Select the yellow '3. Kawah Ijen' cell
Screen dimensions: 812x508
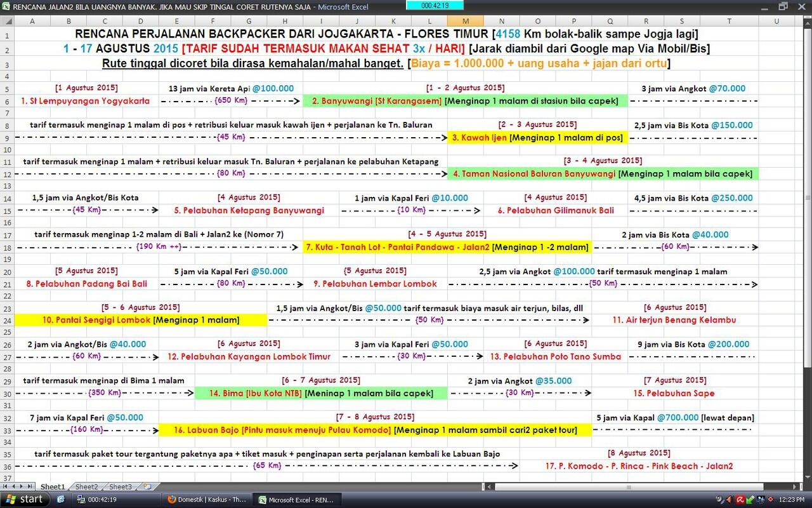[x=537, y=138]
